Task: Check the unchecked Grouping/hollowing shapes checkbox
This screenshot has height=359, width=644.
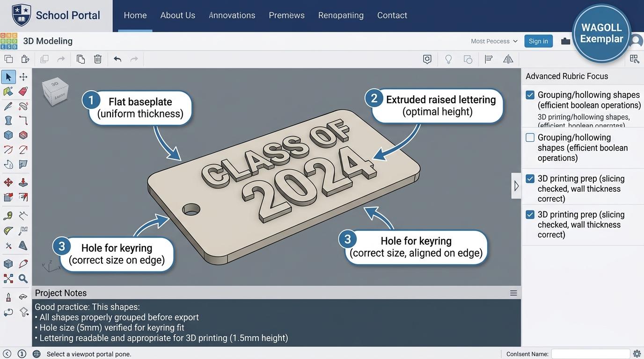Action: click(x=530, y=137)
